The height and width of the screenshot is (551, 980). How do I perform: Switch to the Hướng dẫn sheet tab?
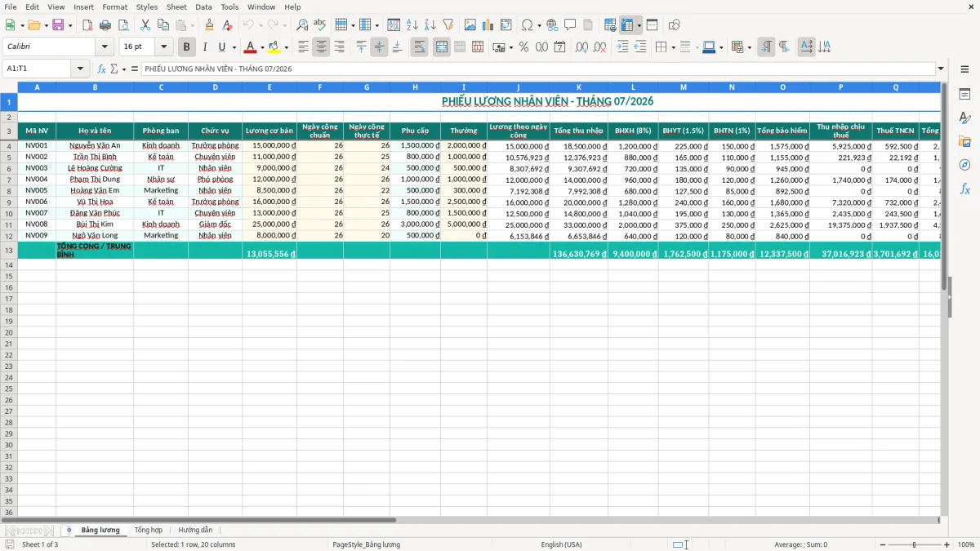click(195, 530)
